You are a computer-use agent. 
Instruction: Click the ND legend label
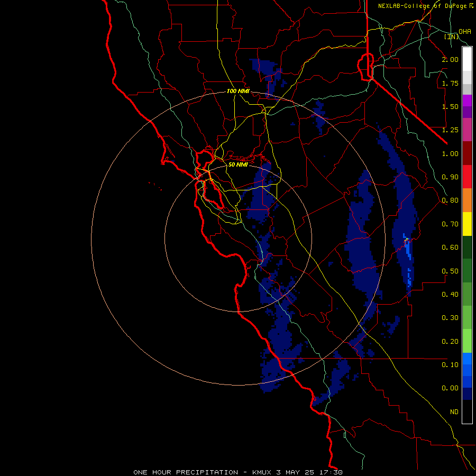[454, 412]
